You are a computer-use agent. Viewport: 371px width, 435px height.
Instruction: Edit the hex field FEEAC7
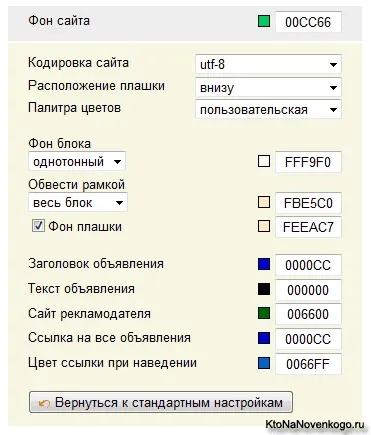[x=308, y=227]
